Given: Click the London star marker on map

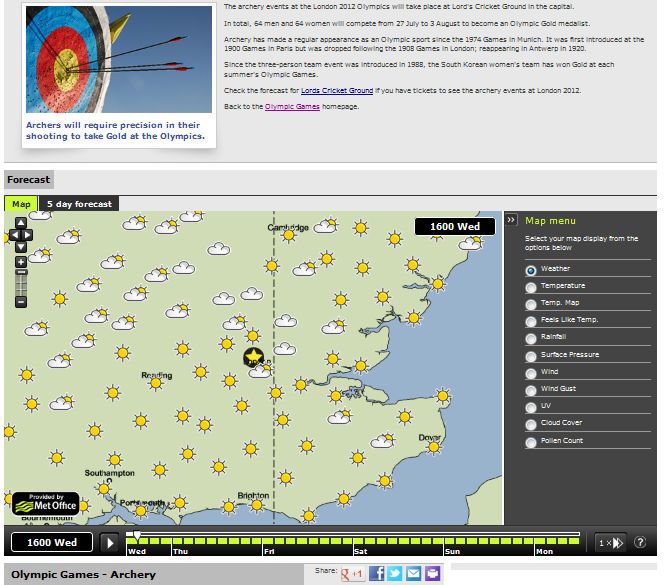Looking at the screenshot, I should (x=253, y=357).
